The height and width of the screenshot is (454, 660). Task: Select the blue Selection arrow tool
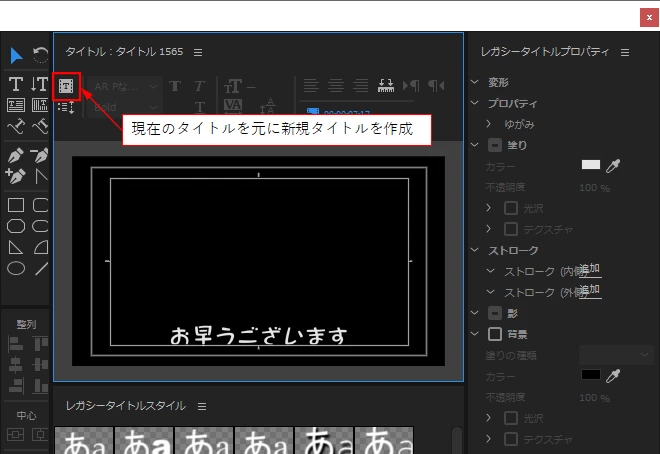pyautogui.click(x=16, y=56)
